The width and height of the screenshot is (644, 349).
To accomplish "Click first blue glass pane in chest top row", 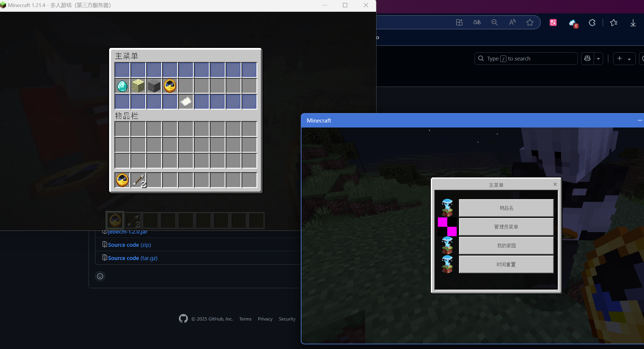I will pyautogui.click(x=122, y=70).
